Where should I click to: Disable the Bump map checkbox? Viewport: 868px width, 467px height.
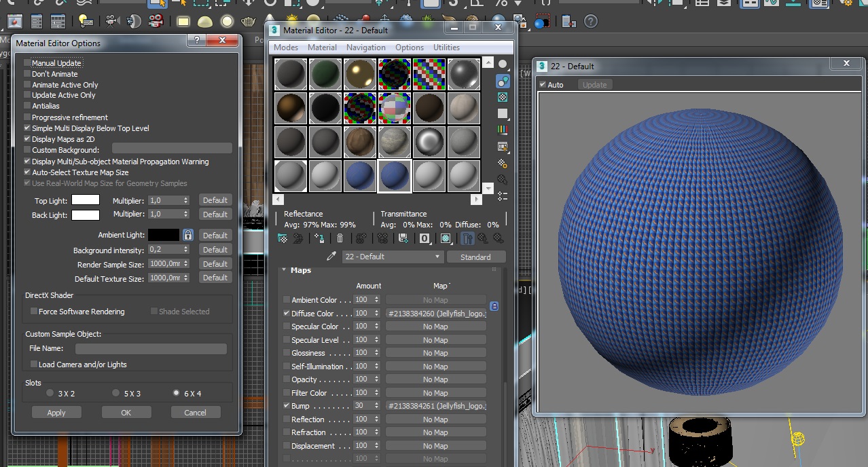287,406
